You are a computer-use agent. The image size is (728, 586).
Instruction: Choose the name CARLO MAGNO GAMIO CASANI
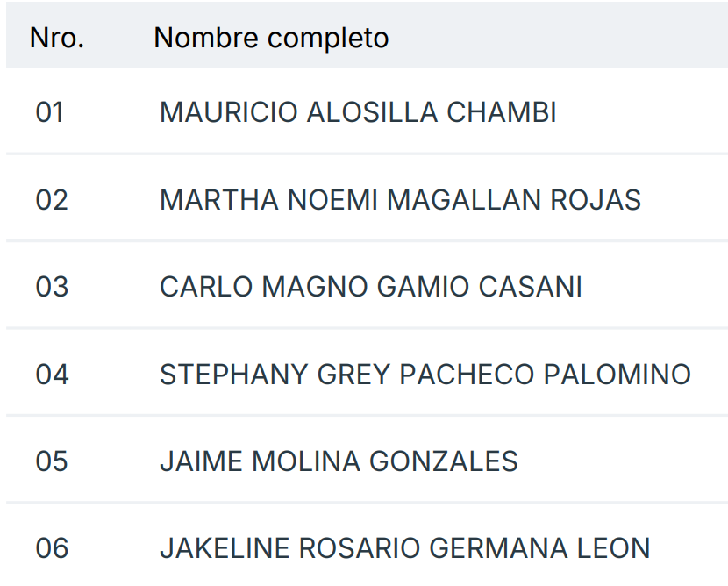(371, 287)
